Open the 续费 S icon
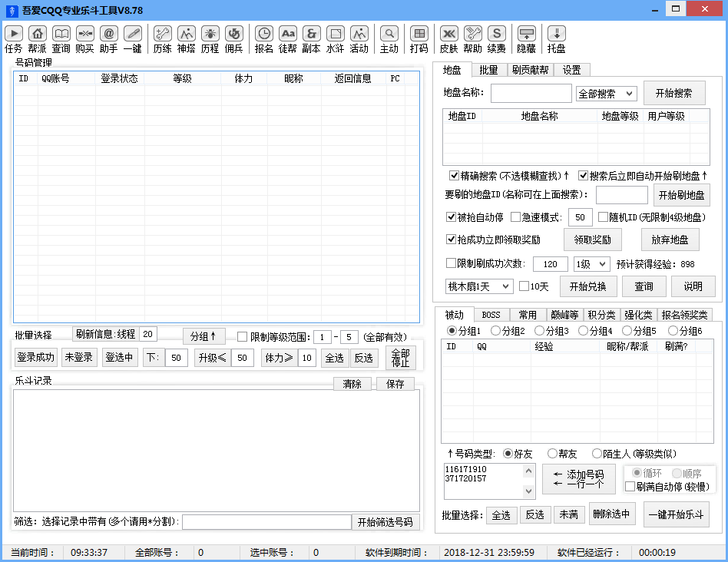Screen dimensions: 728x562 click(497, 39)
